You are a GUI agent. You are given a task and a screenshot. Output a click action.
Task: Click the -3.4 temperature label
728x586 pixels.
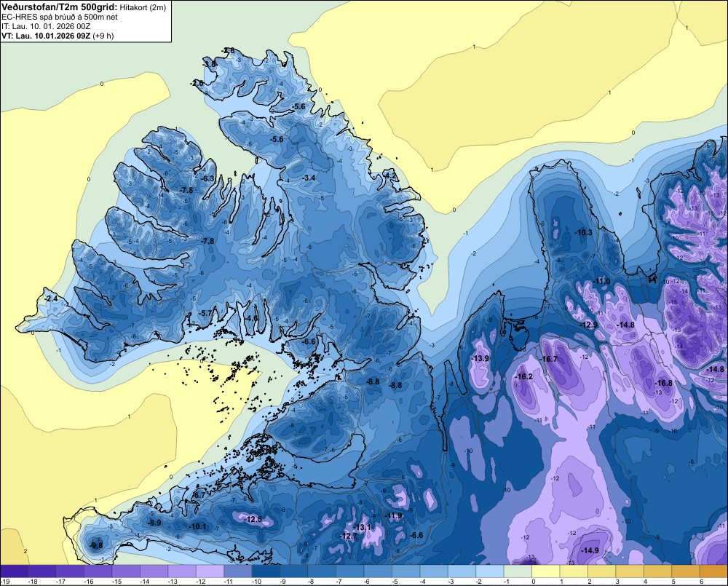[x=308, y=178]
